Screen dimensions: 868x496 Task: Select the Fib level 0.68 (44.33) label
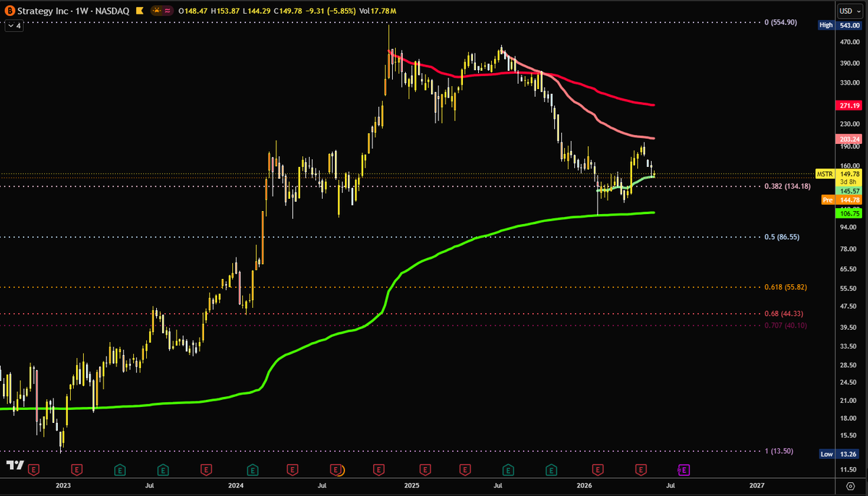[784, 313]
